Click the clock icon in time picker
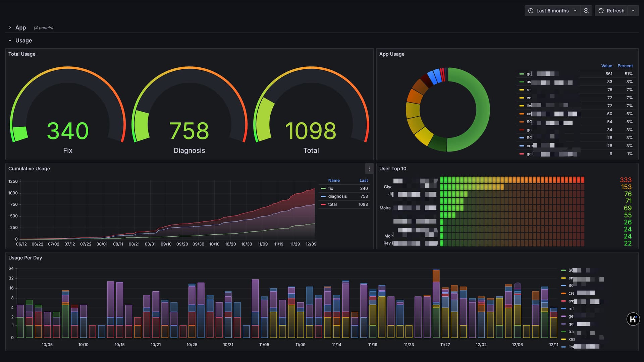 coord(531,11)
